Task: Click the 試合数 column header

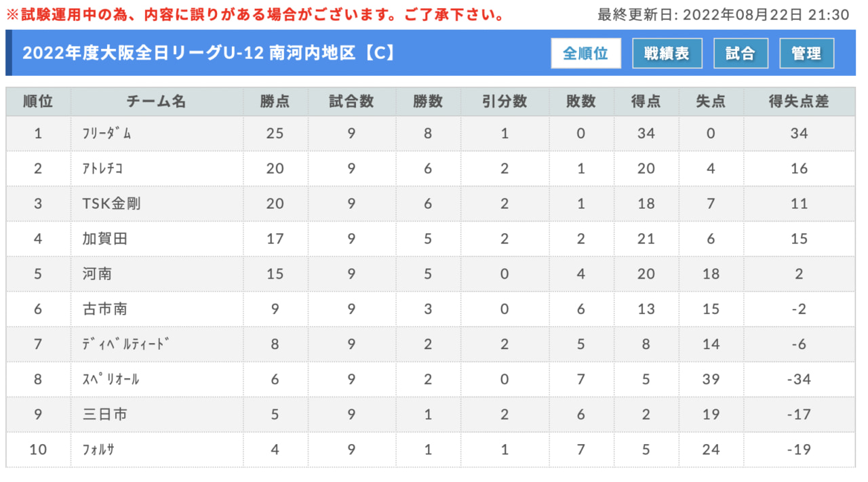Action: tap(351, 102)
